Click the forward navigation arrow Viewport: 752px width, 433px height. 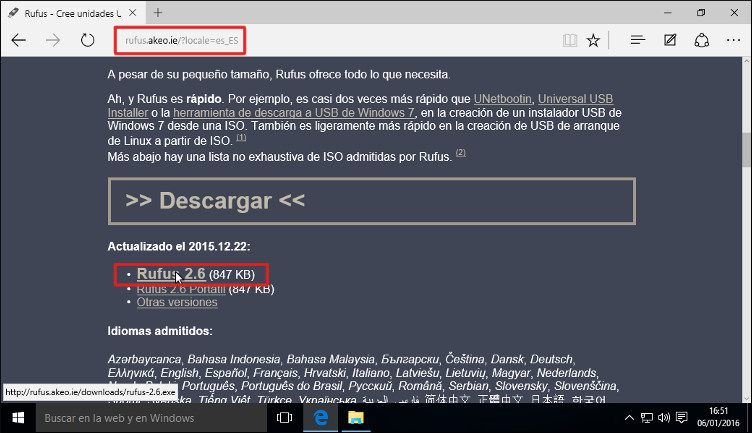pos(53,40)
